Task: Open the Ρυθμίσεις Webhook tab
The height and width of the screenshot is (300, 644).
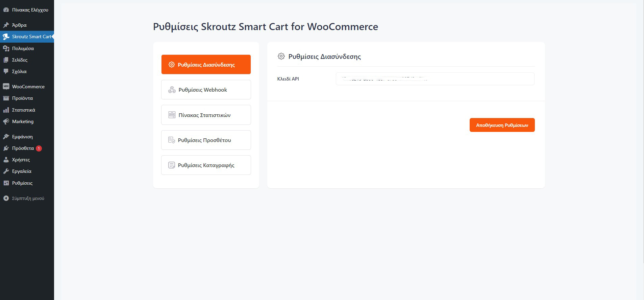Action: coord(206,90)
